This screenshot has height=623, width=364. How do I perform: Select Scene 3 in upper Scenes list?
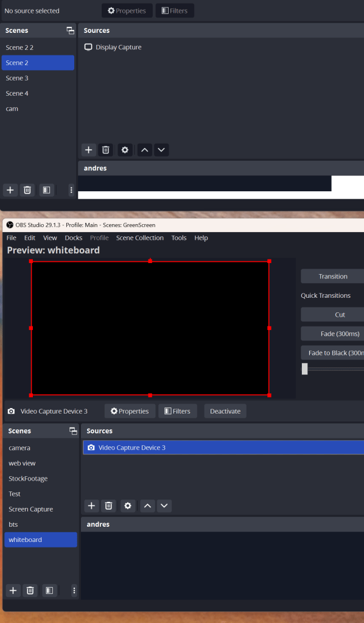click(38, 78)
